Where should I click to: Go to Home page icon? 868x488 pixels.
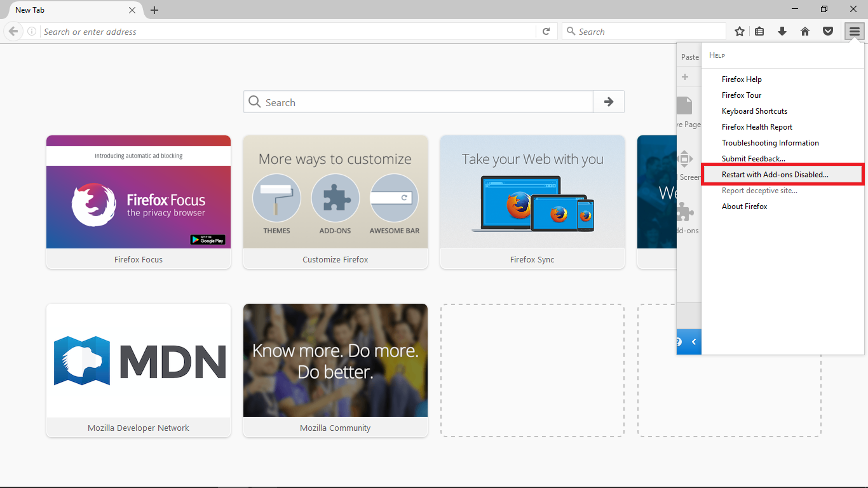(805, 32)
